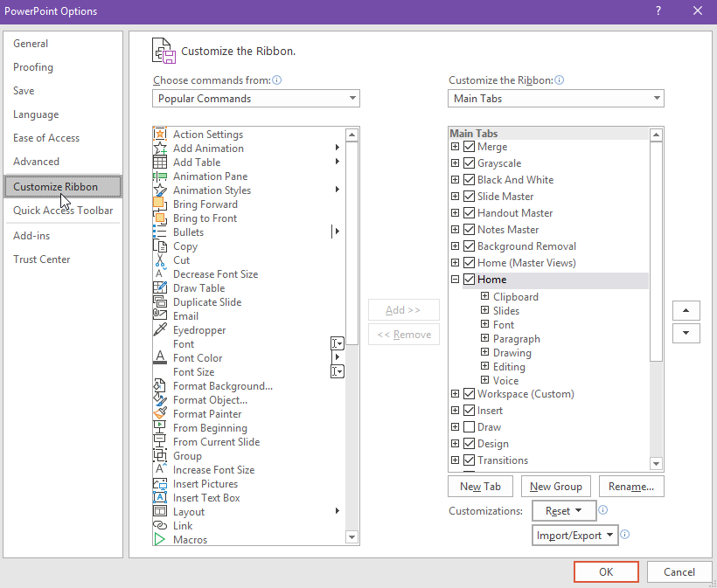Image resolution: width=717 pixels, height=588 pixels.
Task: Toggle the Background Removal checkbox
Action: [x=469, y=246]
